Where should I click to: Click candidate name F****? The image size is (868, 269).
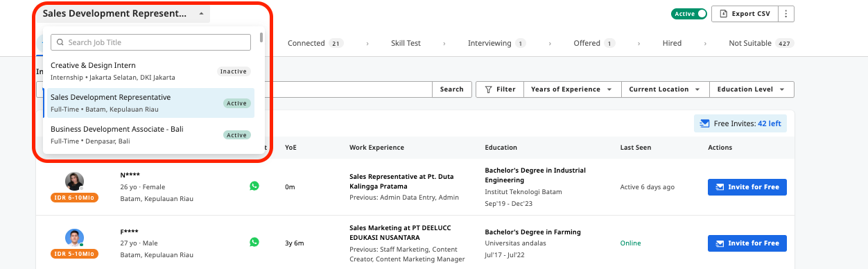[130, 232]
